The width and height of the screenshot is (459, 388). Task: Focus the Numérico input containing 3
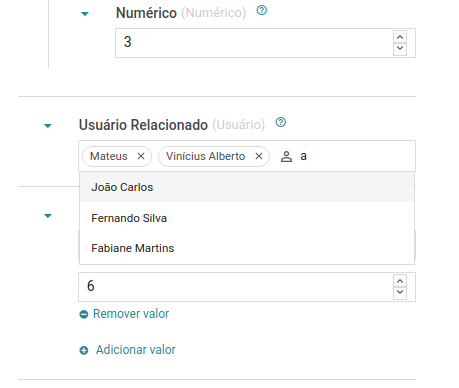pyautogui.click(x=254, y=43)
